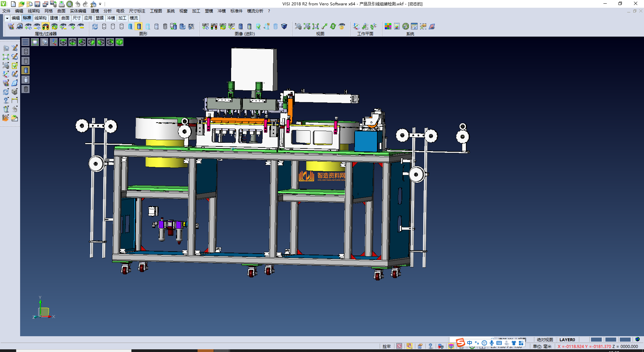
Task: Click the 绝对视图 status bar button
Action: pos(545,340)
